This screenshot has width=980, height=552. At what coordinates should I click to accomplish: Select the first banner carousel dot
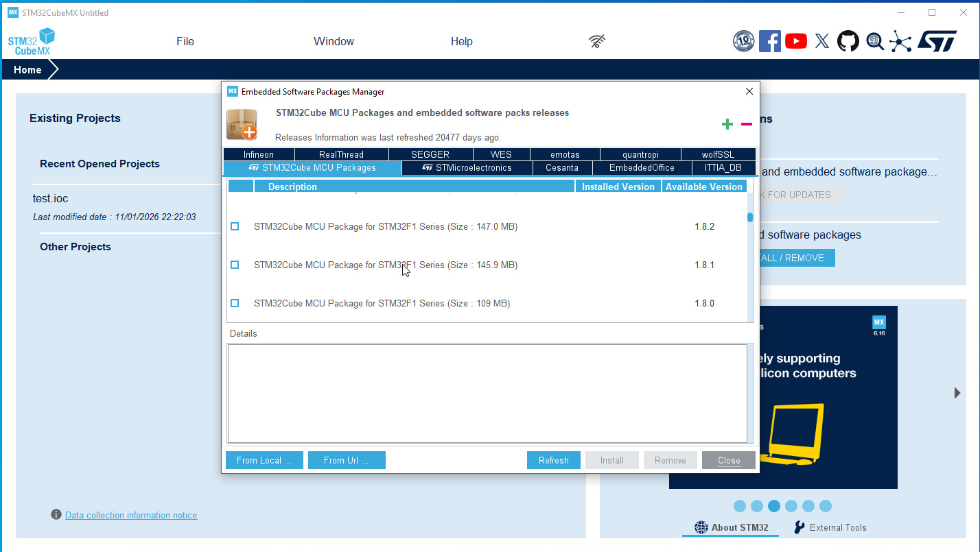[740, 506]
